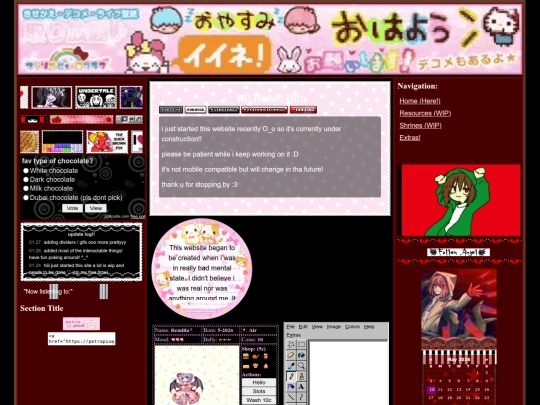Open the Home (Here!) navigation link
The image size is (540, 405).
(420, 101)
